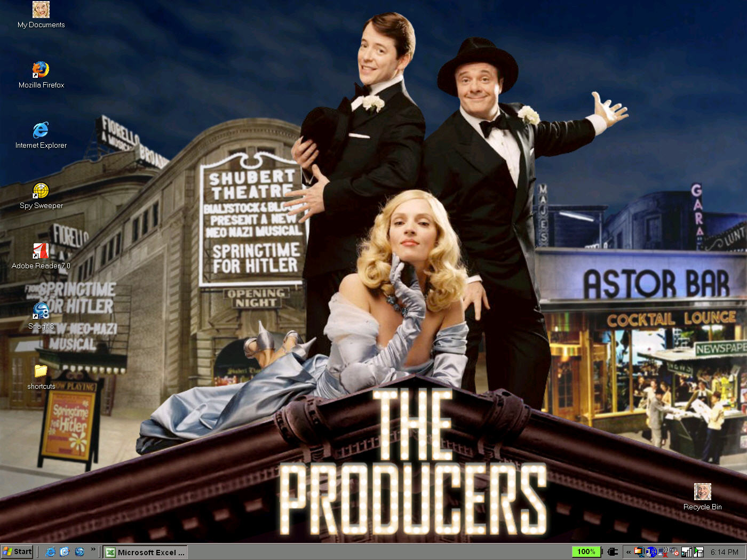Expand hidden system tray icons arrow
Image resolution: width=747 pixels, height=560 pixels.
tap(629, 552)
